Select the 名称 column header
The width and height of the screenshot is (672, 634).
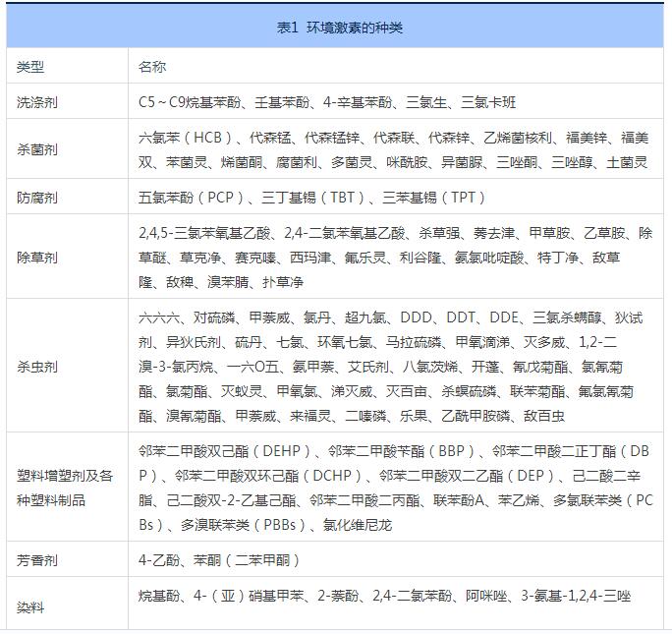pos(152,67)
